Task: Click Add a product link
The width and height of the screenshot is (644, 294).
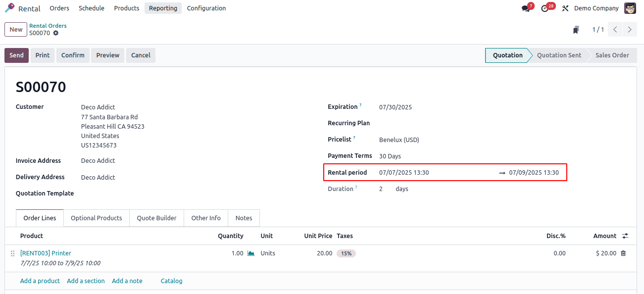Action: 40,281
